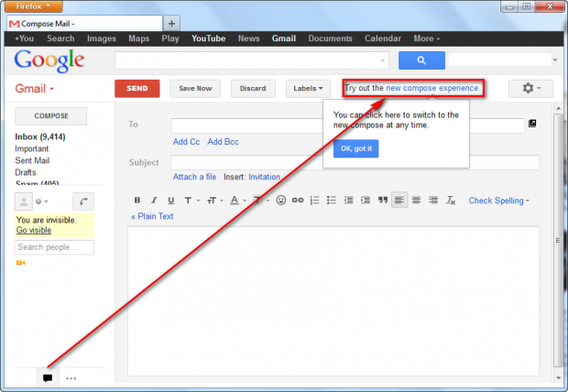Image resolution: width=568 pixels, height=392 pixels.
Task: Toggle underline formatting
Action: click(171, 200)
